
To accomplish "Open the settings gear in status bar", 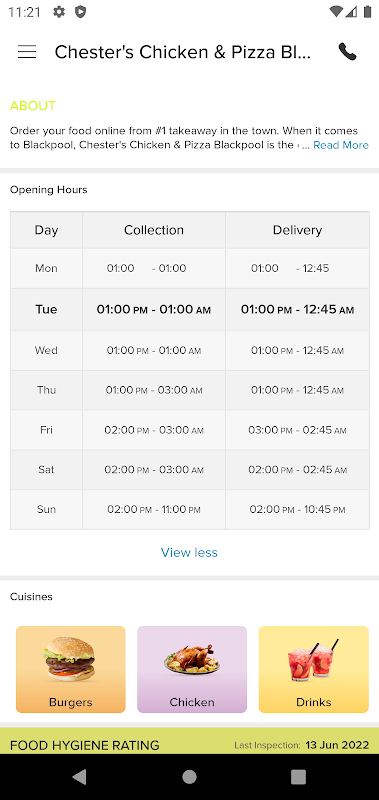I will click(59, 12).
